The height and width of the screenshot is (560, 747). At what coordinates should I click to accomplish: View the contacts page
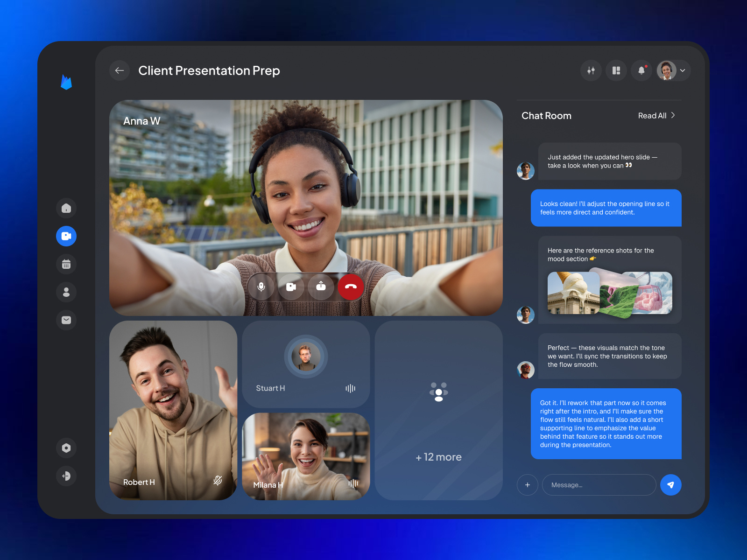[x=66, y=292]
